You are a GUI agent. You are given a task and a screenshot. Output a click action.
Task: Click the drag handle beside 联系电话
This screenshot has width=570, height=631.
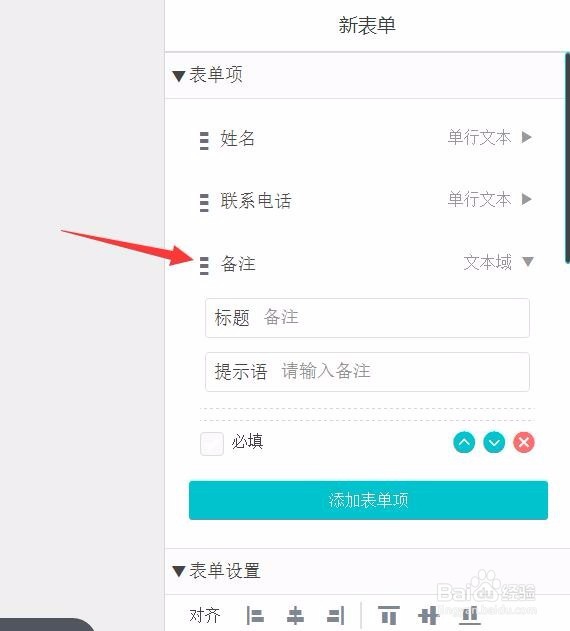point(204,203)
